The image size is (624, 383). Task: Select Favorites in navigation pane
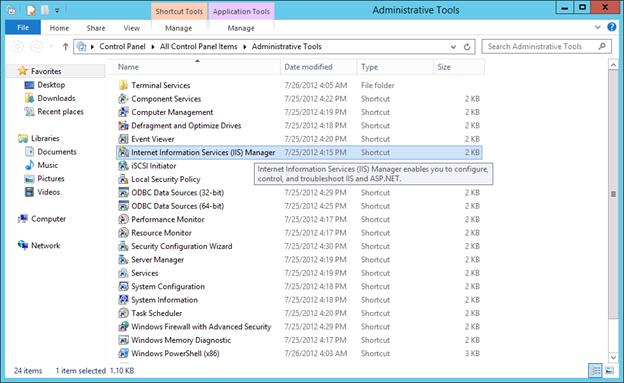46,71
